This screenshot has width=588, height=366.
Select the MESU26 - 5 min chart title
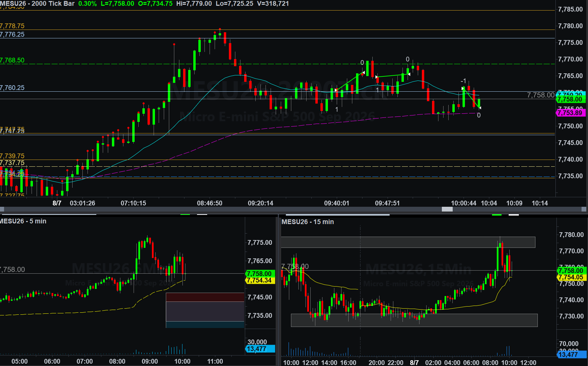pyautogui.click(x=23, y=221)
